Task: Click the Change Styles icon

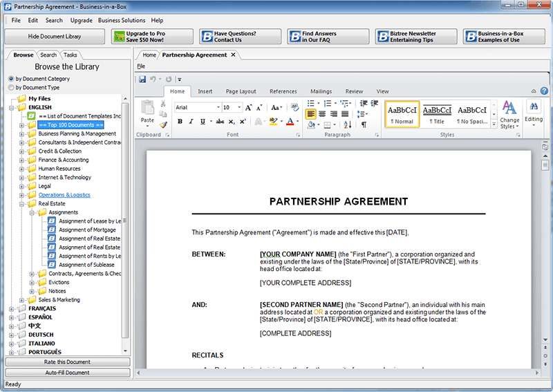Action: pyautogui.click(x=509, y=114)
